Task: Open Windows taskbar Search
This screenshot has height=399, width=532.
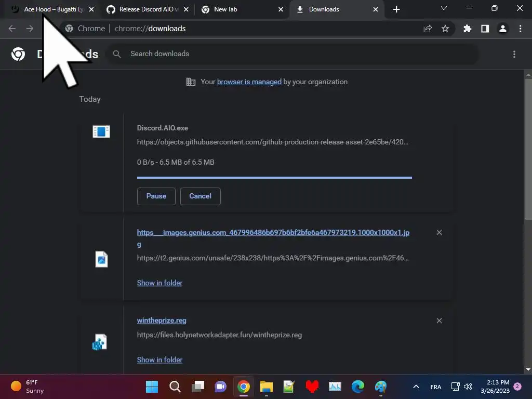Action: click(175, 387)
